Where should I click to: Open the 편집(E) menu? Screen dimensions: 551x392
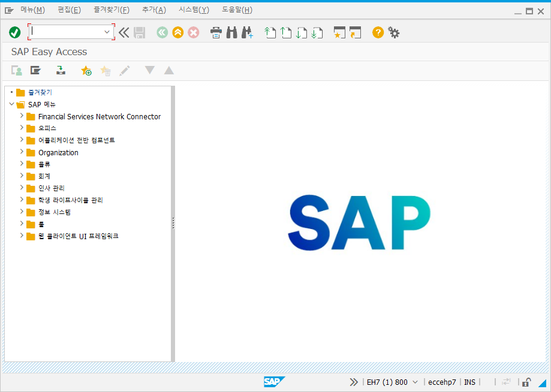point(69,10)
